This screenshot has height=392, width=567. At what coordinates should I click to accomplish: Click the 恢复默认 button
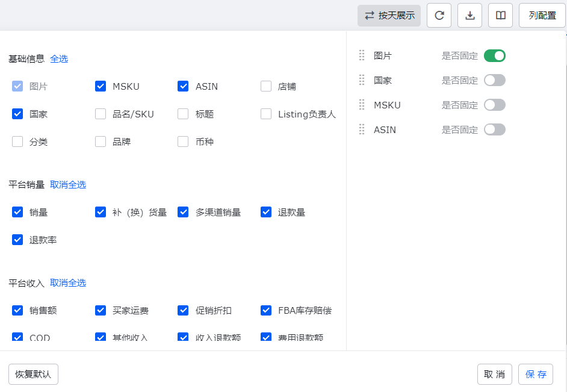[x=33, y=375]
